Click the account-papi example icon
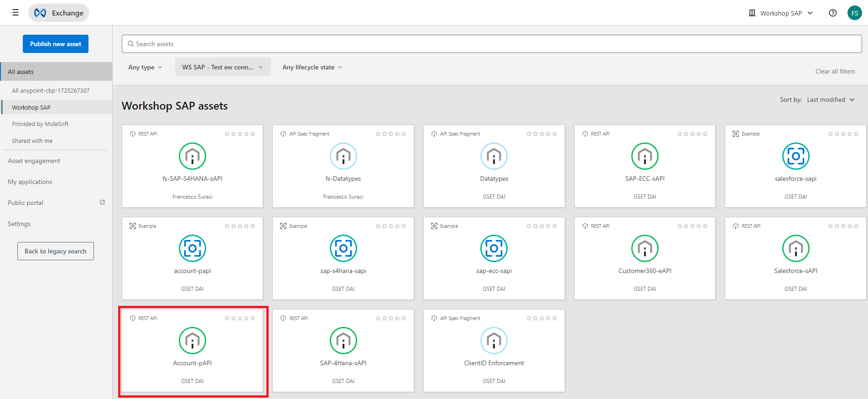 tap(192, 248)
